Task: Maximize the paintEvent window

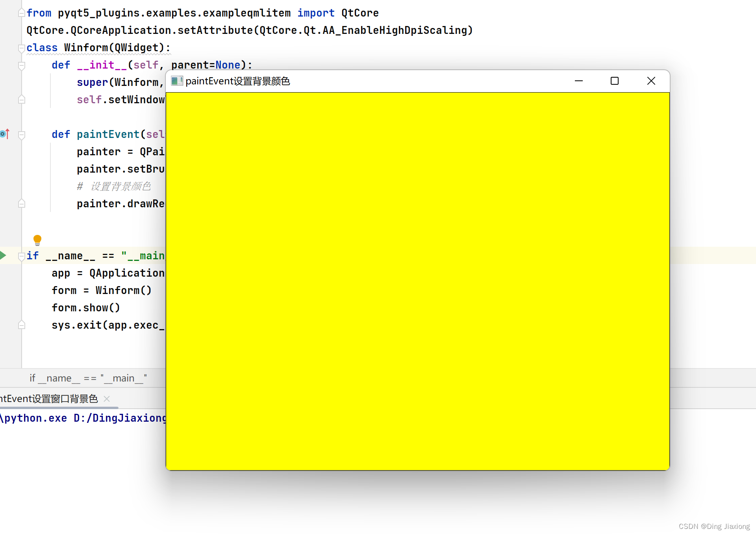Action: pos(614,81)
